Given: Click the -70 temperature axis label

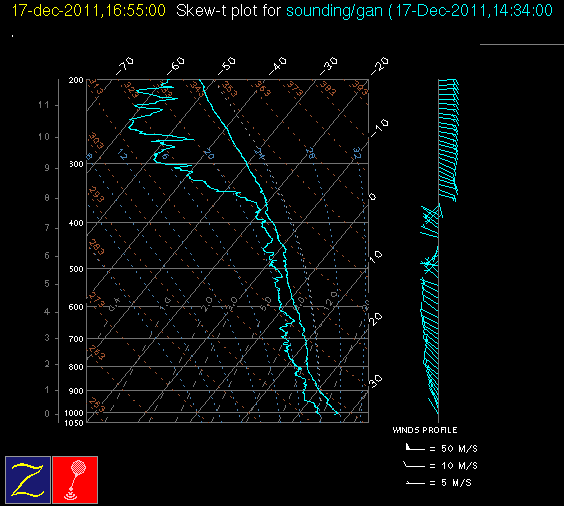Looking at the screenshot, I should (124, 66).
